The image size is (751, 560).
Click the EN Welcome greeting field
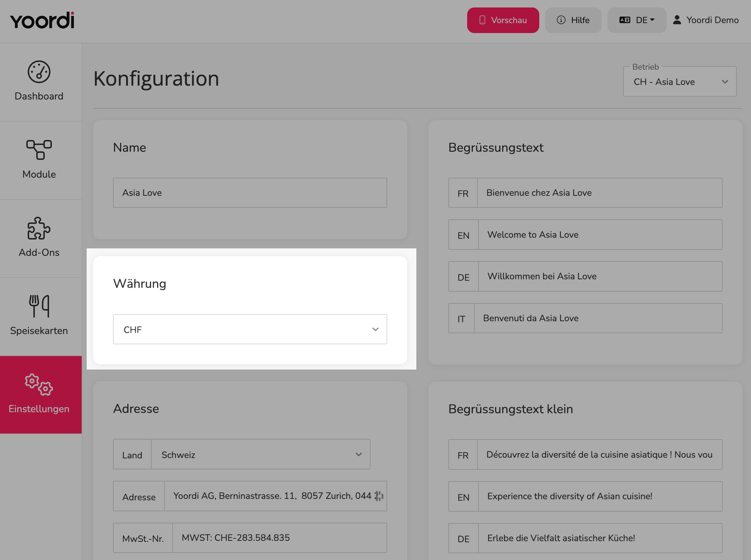coord(600,235)
